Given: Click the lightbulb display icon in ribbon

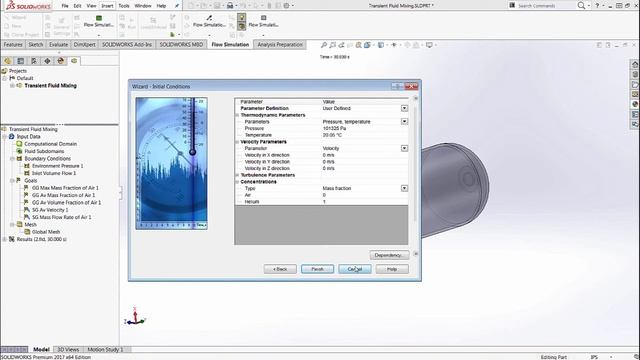Looking at the screenshot, I should (x=242, y=17).
